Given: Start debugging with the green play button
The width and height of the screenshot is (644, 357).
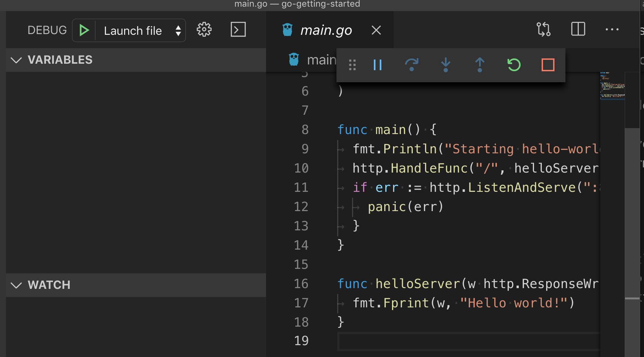Looking at the screenshot, I should click(x=84, y=30).
